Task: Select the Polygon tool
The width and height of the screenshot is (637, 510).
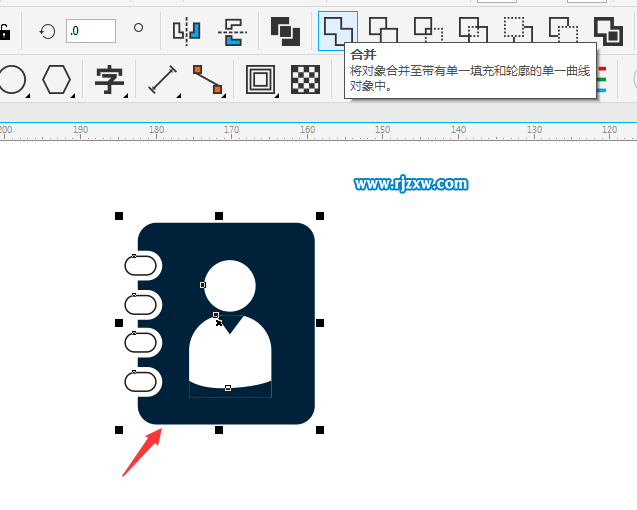Action: (x=56, y=80)
